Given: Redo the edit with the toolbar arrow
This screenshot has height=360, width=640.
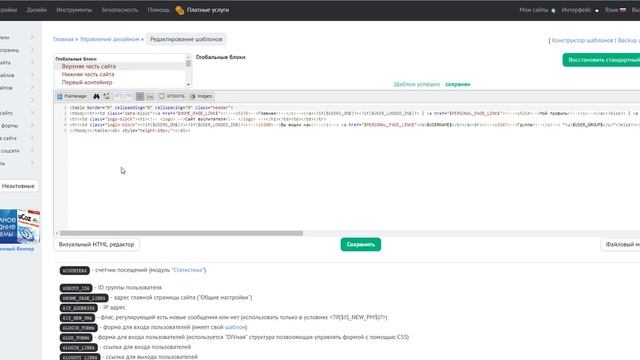Looking at the screenshot, I should (x=129, y=96).
